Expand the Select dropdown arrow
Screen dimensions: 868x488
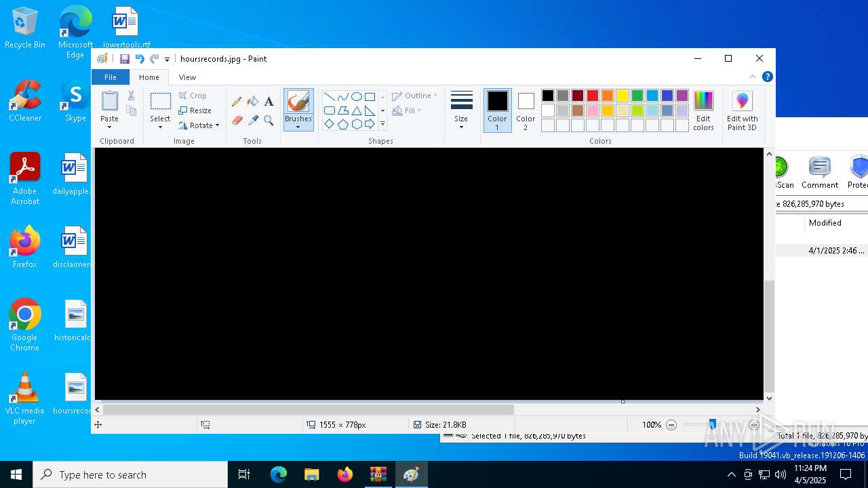click(x=160, y=127)
